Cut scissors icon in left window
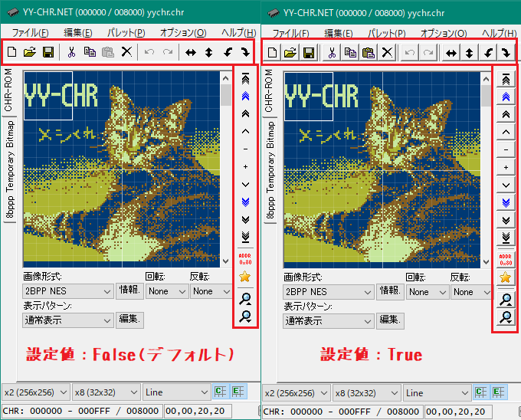 (71, 52)
